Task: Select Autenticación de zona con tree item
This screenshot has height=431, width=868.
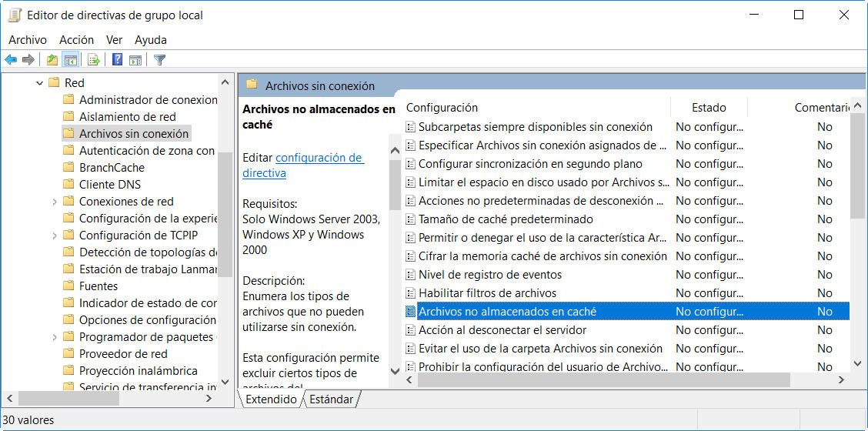Action: coord(147,151)
